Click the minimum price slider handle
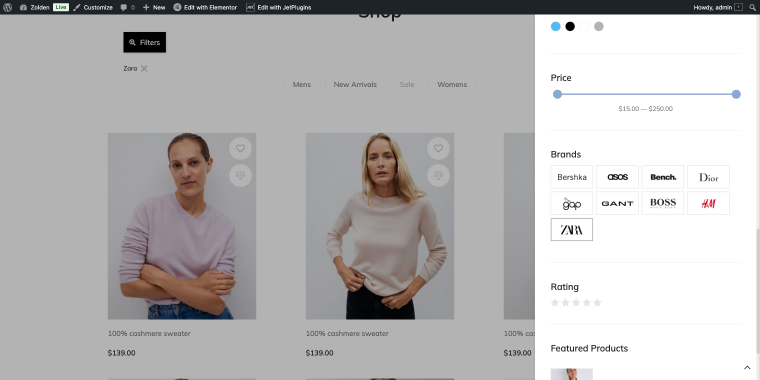Viewport: 760px width, 380px height. click(557, 94)
